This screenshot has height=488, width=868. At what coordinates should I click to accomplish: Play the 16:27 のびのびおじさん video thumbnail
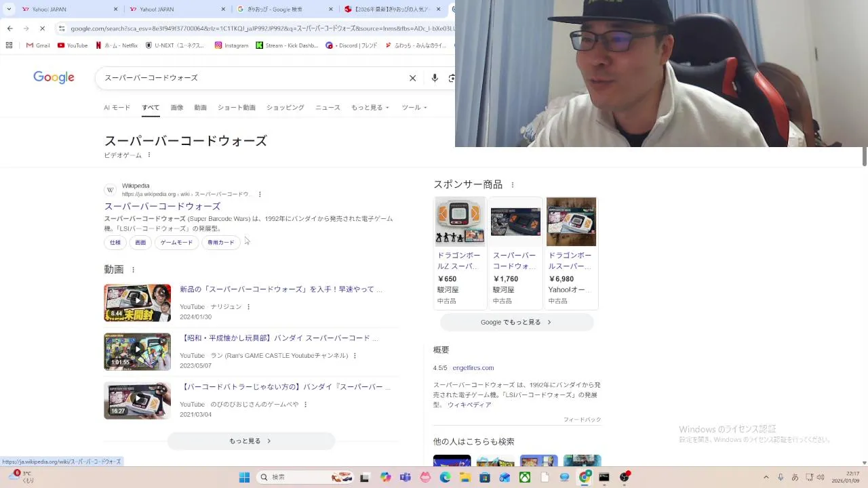(137, 401)
